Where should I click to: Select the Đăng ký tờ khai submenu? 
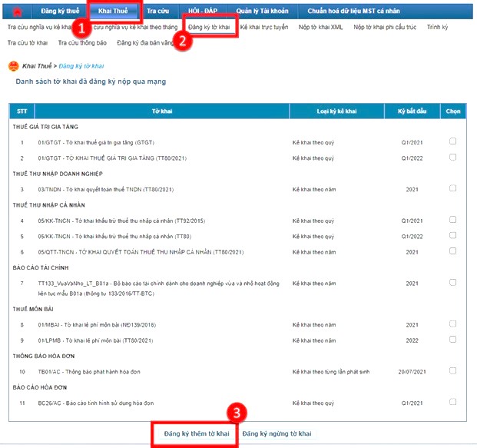(x=209, y=27)
